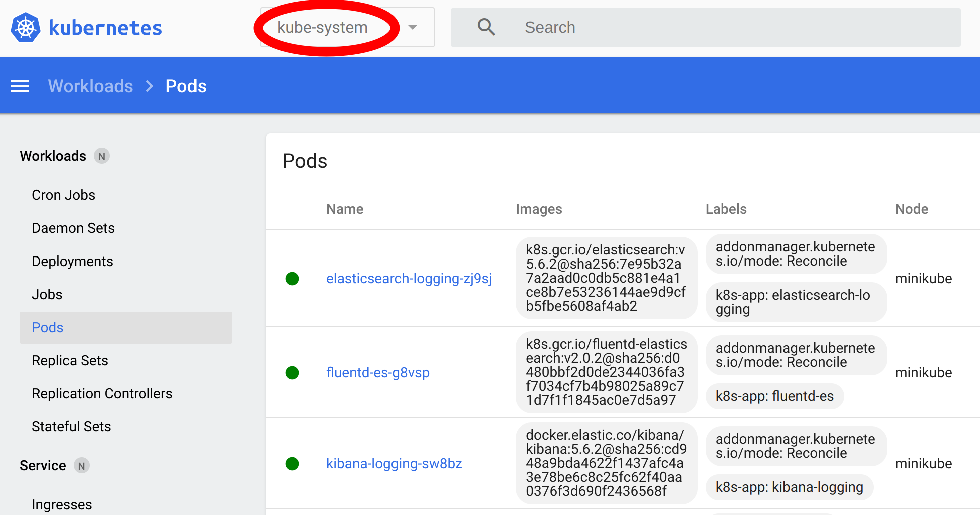Click k8s-app: fluentd-es label chip
980x515 pixels.
pyautogui.click(x=774, y=396)
